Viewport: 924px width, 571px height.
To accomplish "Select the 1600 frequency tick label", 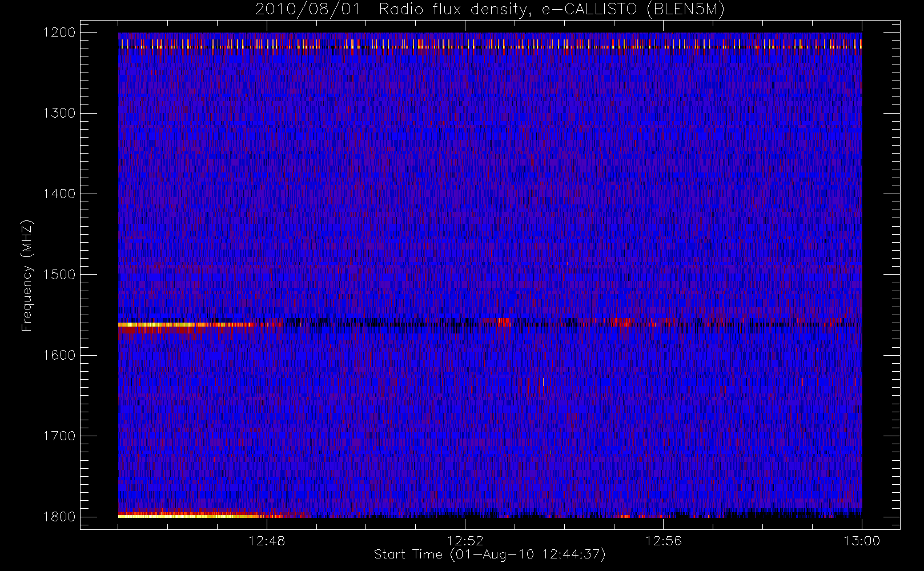I will pos(59,355).
